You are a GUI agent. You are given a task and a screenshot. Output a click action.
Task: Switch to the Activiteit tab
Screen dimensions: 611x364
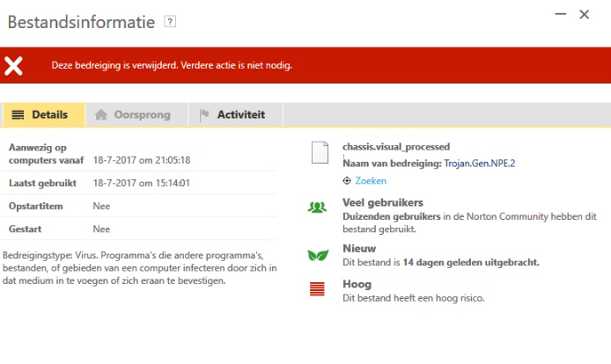point(238,114)
